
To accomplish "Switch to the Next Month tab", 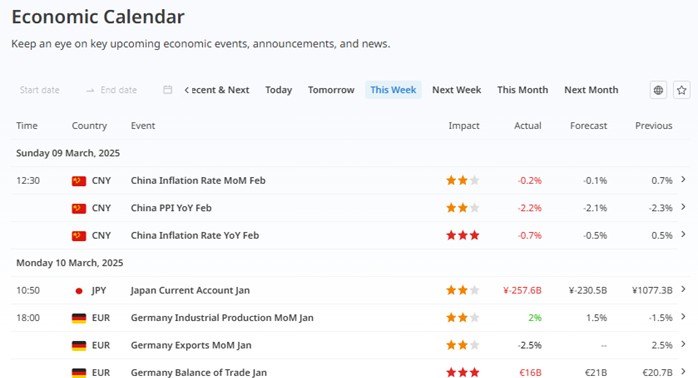I will pyautogui.click(x=591, y=90).
